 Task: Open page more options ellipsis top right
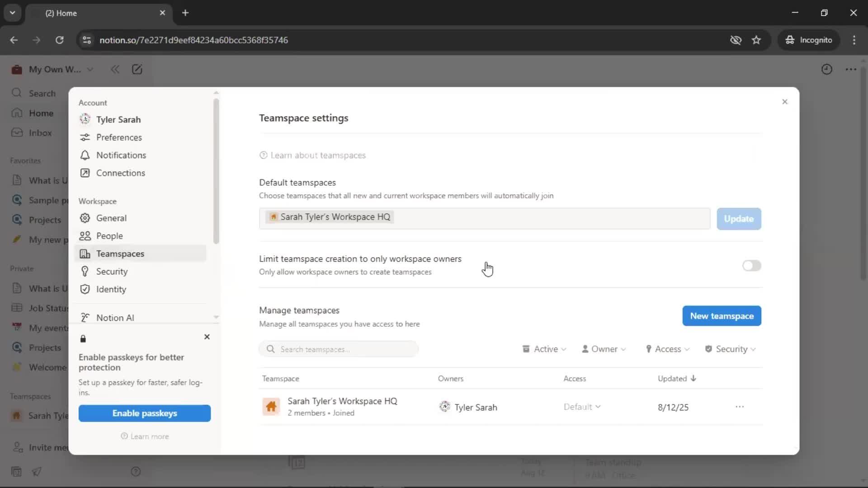(x=851, y=69)
